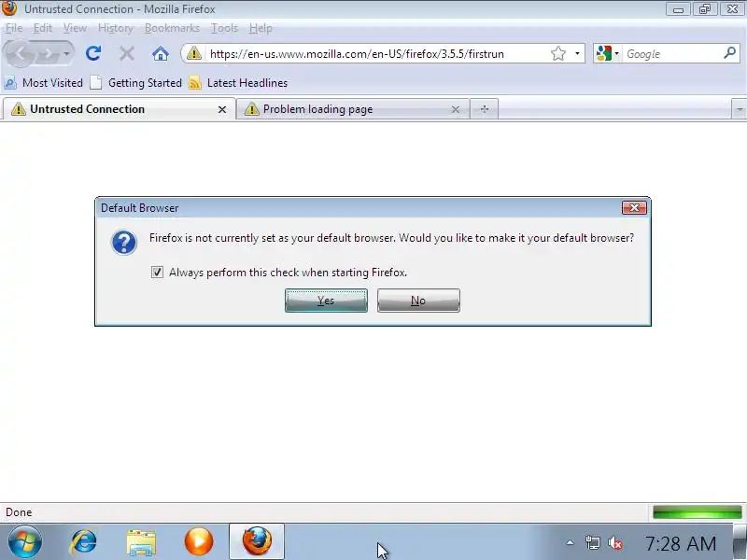Close the Problem loading page tab
The image size is (747, 560).
click(456, 109)
